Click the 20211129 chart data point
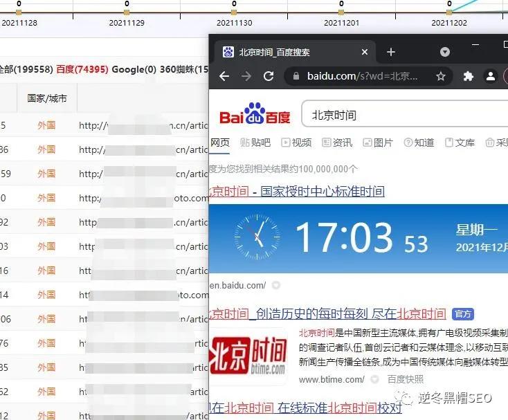The image size is (508, 420). tap(127, 12)
